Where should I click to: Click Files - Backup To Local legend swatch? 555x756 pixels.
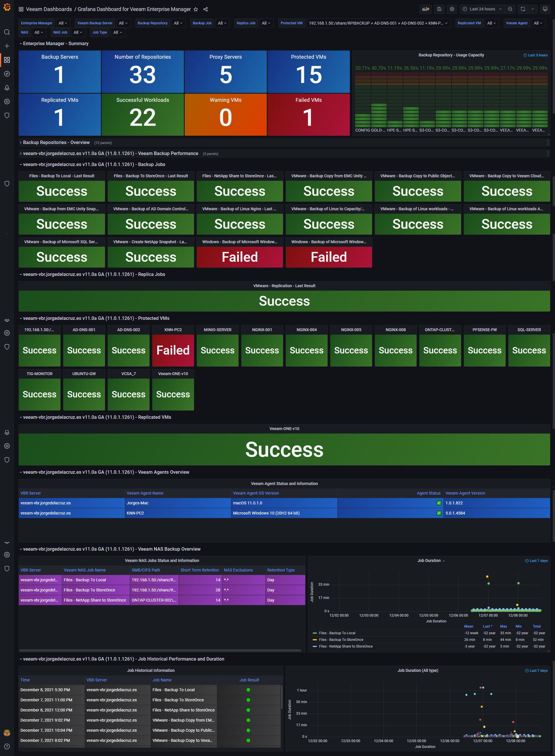(315, 634)
